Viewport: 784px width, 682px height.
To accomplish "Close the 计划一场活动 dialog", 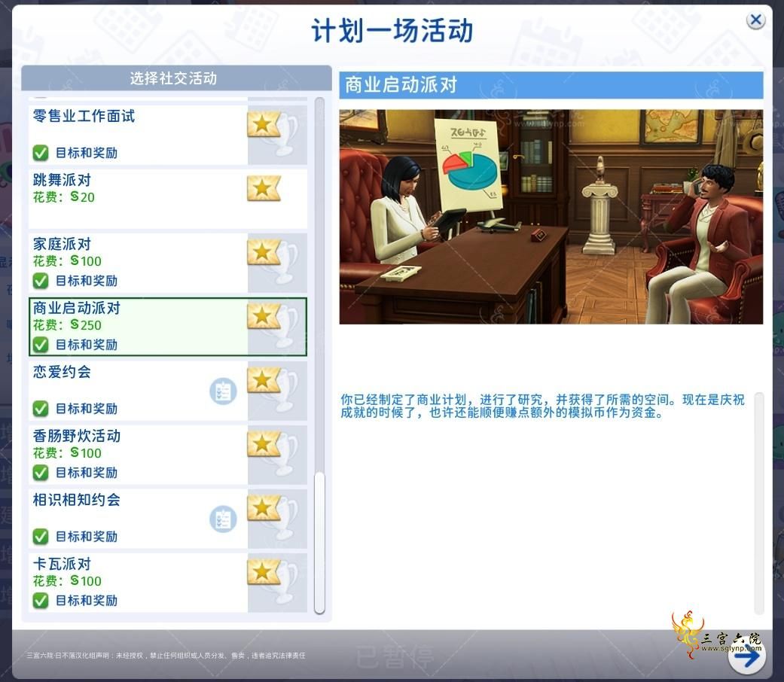I will click(755, 20).
